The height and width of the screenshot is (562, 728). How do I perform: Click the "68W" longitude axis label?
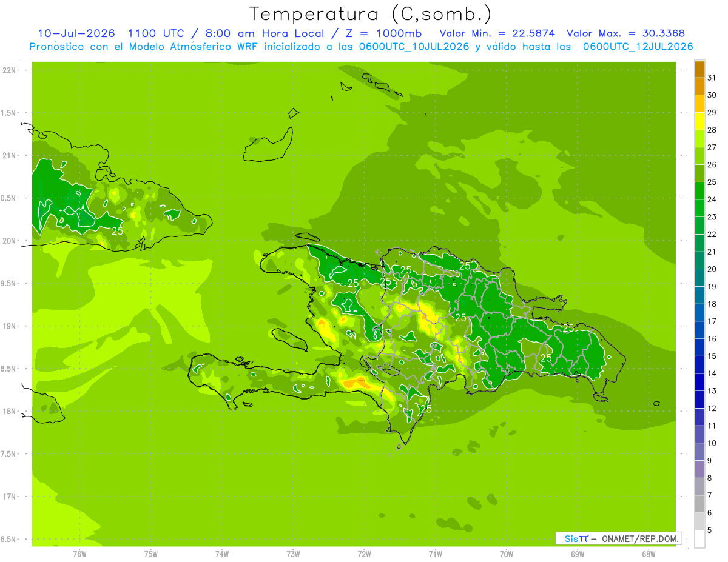coord(649,554)
